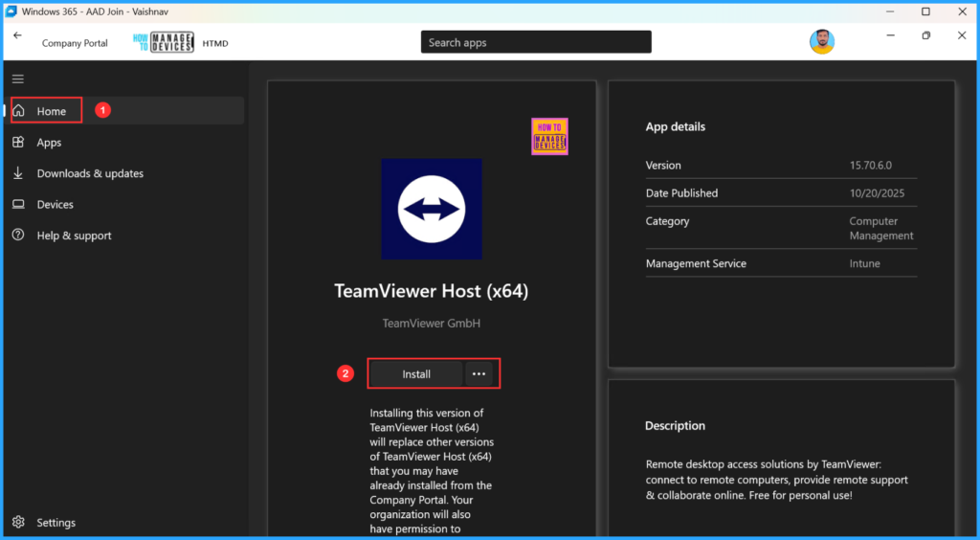Click the HTMD How To Manage Devices logo
The width and height of the screenshot is (980, 540).
[x=164, y=42]
